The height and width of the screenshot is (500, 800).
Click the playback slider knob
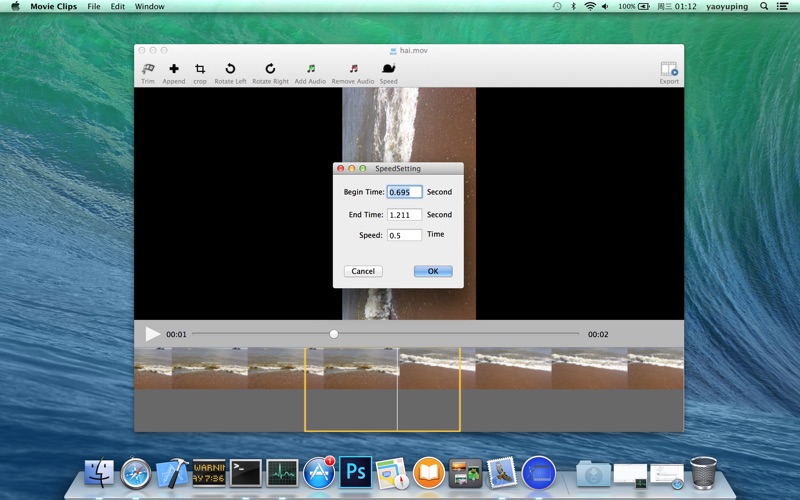coord(334,334)
